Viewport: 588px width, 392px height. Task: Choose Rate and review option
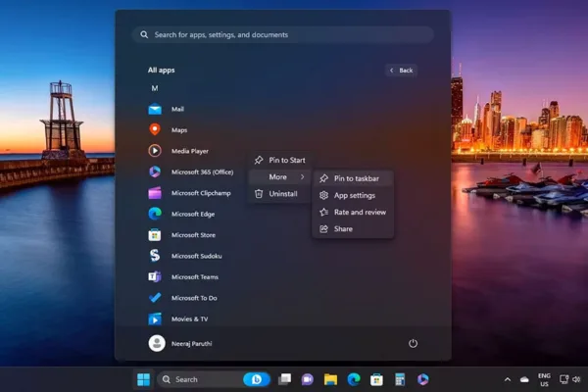click(353, 212)
